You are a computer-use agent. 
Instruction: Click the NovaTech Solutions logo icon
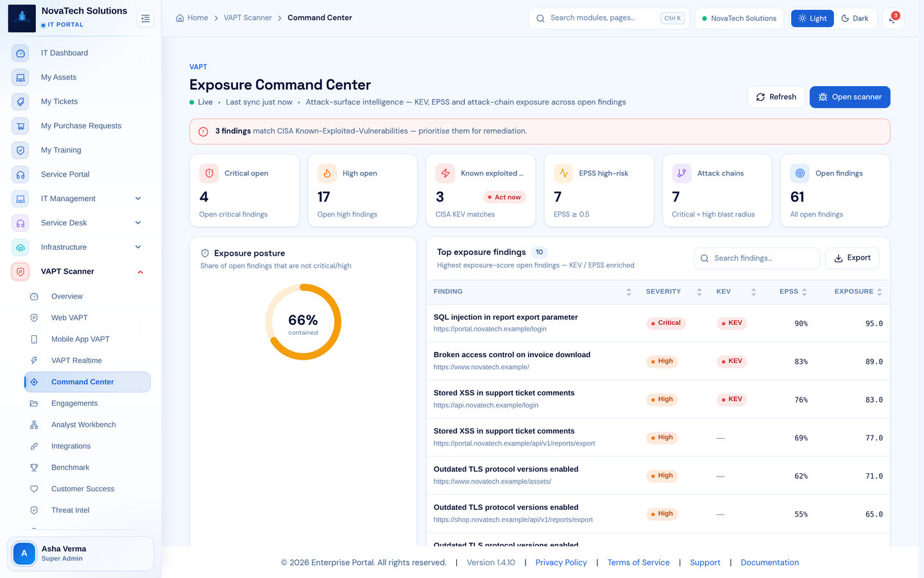(22, 18)
